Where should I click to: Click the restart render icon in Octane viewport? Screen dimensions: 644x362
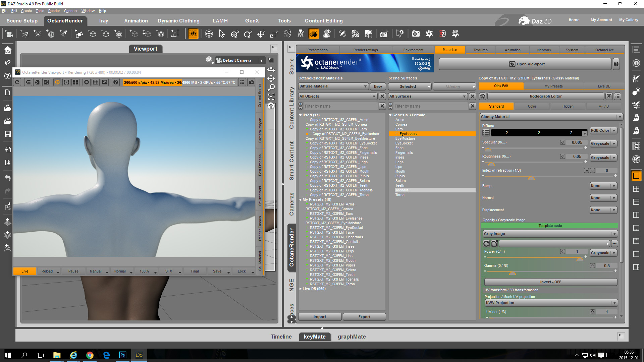17,82
